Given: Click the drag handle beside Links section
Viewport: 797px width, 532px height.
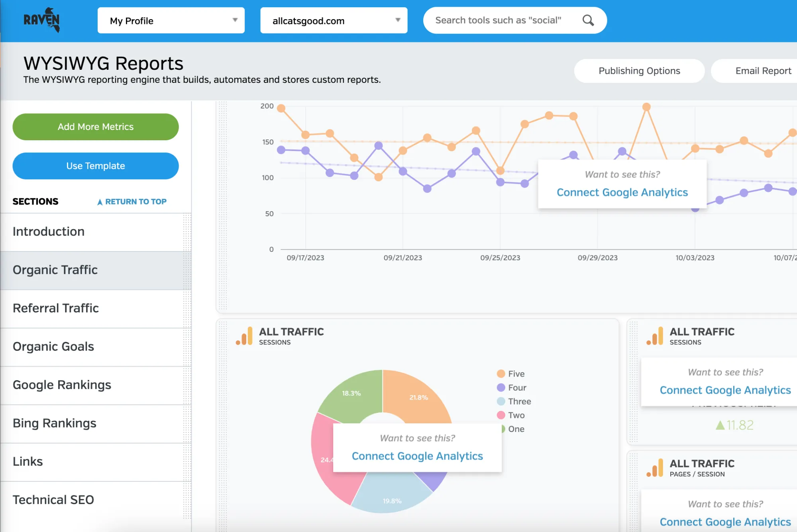Looking at the screenshot, I should (187, 462).
